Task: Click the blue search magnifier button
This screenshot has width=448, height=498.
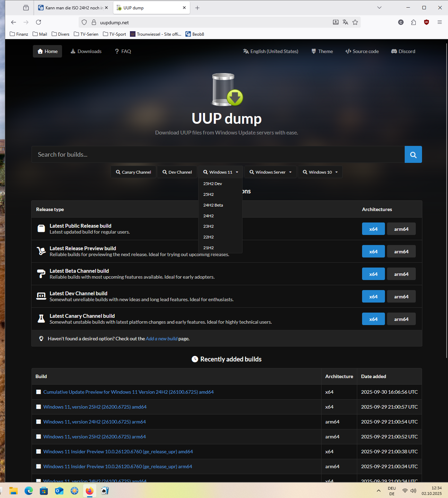Action: coord(413,155)
